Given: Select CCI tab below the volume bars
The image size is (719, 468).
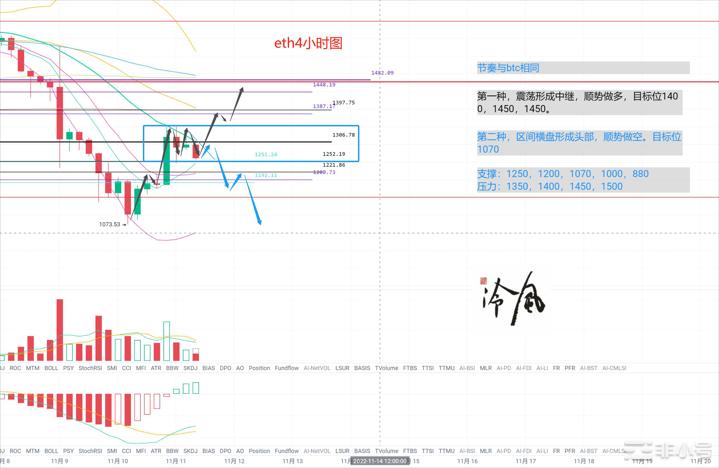Looking at the screenshot, I should (127, 368).
